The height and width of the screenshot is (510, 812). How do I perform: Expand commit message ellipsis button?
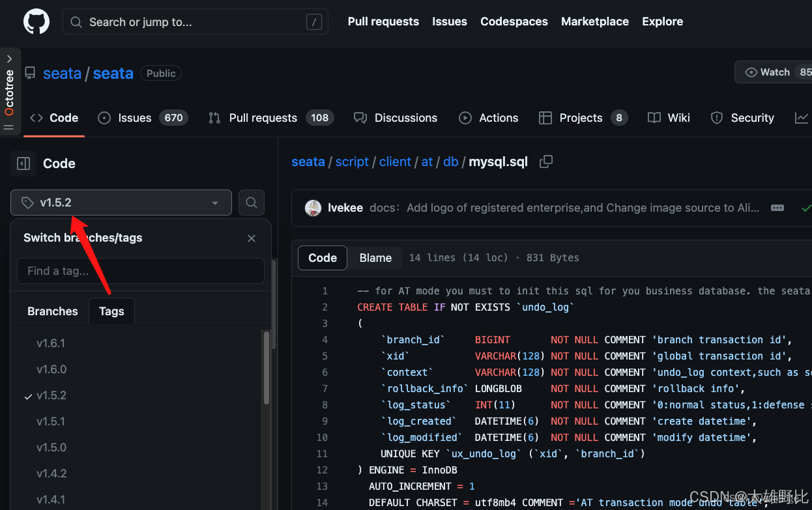(x=777, y=208)
